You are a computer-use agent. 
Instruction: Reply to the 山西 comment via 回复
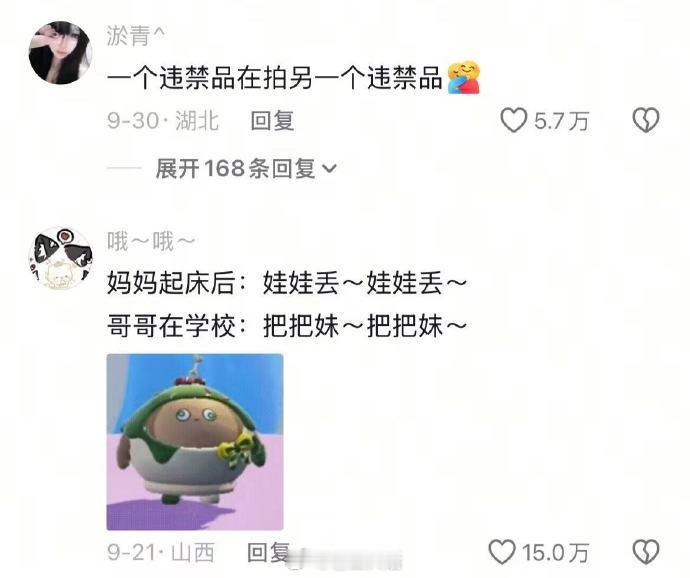click(x=268, y=552)
